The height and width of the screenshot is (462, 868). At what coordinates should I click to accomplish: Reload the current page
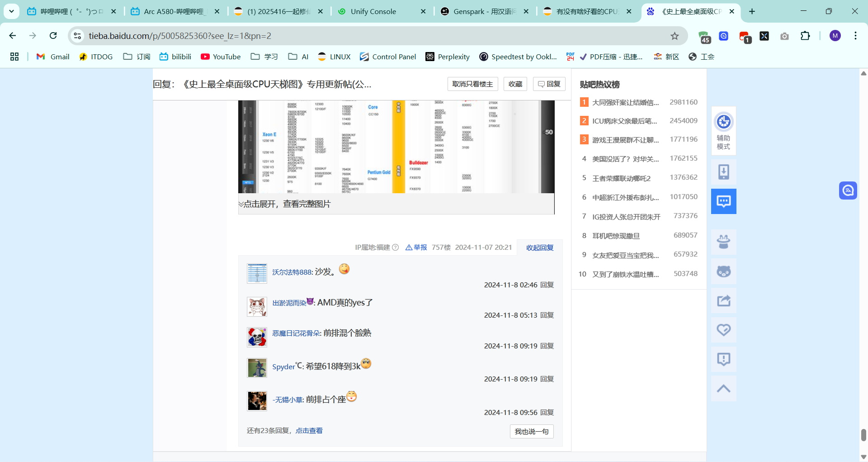(53, 36)
